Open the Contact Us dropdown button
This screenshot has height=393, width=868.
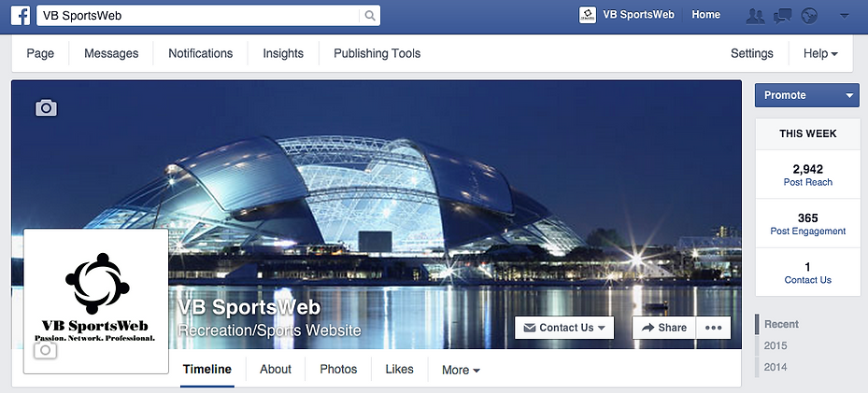(x=564, y=328)
